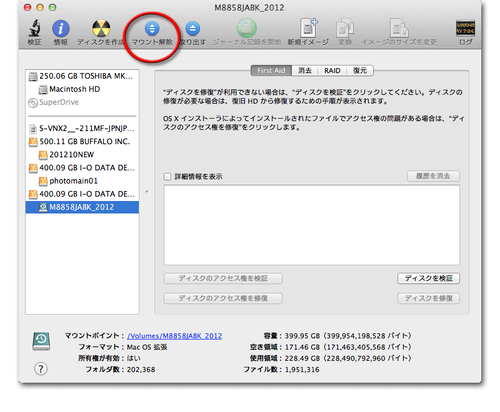Click Verify Disk Permissions (ディスクのアクセス権を検証) button
The width and height of the screenshot is (500, 412).
click(x=223, y=278)
